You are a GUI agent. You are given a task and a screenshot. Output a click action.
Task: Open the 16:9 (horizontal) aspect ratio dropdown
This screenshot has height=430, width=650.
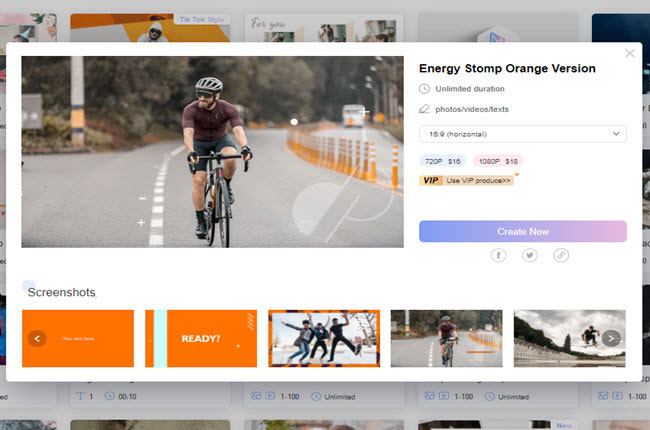[523, 134]
